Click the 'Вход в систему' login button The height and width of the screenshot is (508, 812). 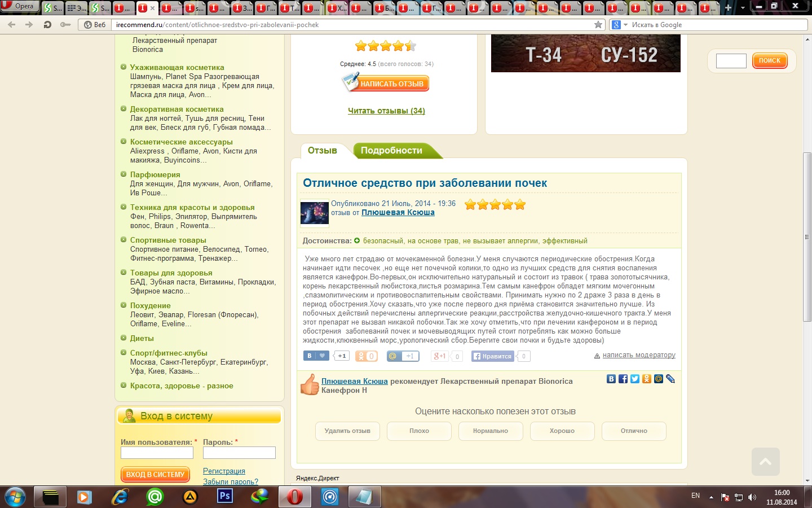(155, 475)
